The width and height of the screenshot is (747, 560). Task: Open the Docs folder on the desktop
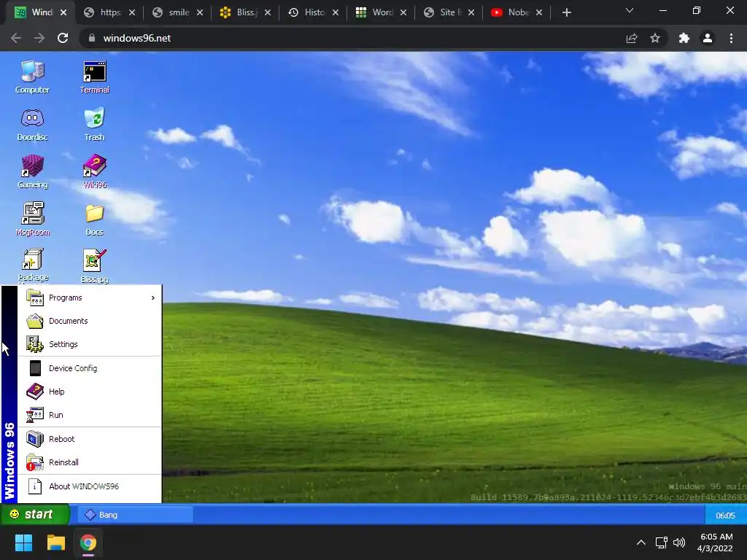point(94,219)
